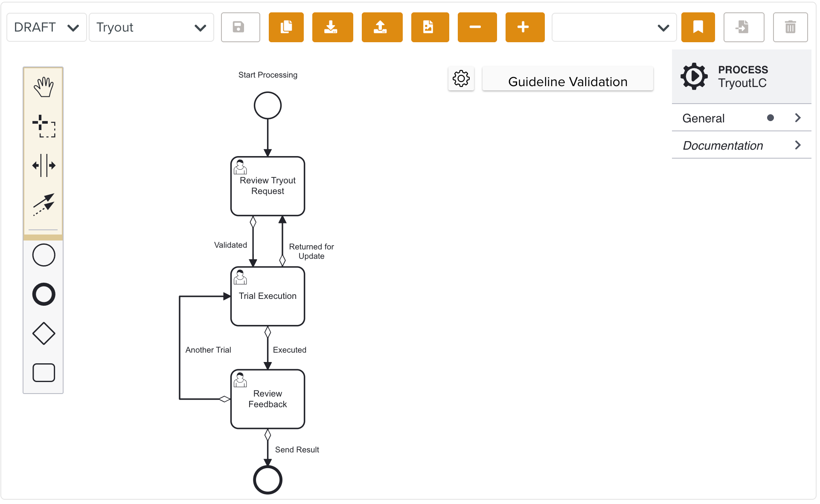Click the upload toolbar button
This screenshot has width=820, height=504.
(382, 27)
